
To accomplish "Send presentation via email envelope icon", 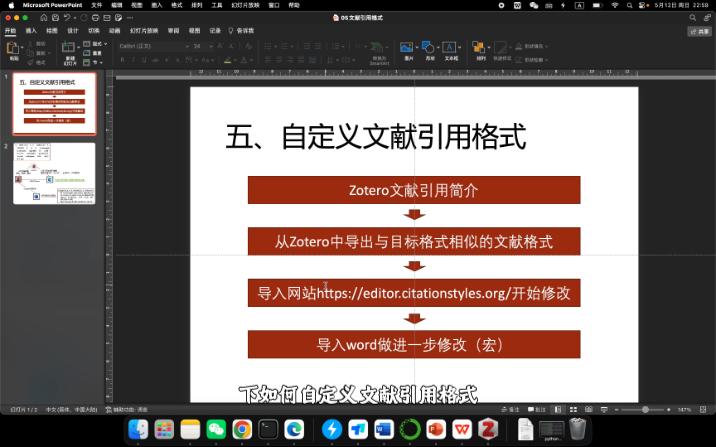I will [107, 18].
